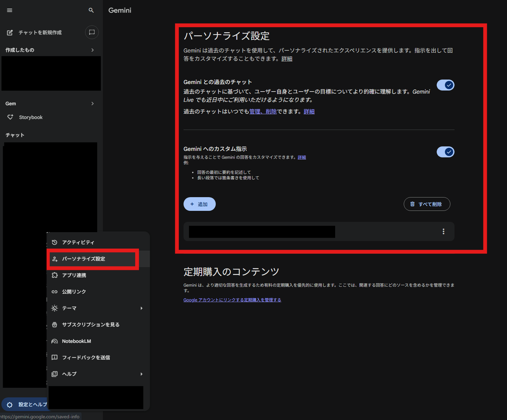The image size is (507, 420).
Task: Open the Storybook gem
Action: [31, 117]
